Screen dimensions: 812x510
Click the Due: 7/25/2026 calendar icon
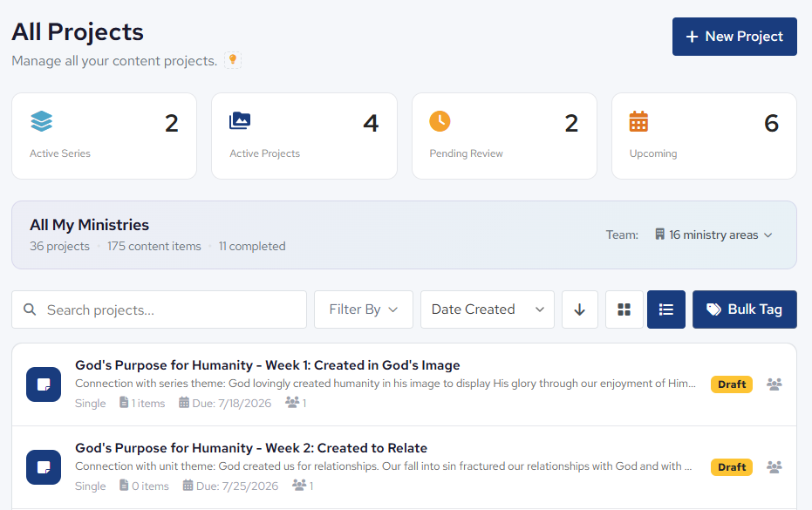coord(188,486)
